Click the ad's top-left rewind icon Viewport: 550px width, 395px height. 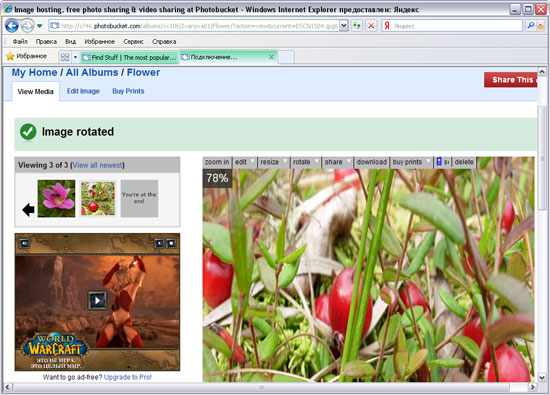pyautogui.click(x=24, y=243)
